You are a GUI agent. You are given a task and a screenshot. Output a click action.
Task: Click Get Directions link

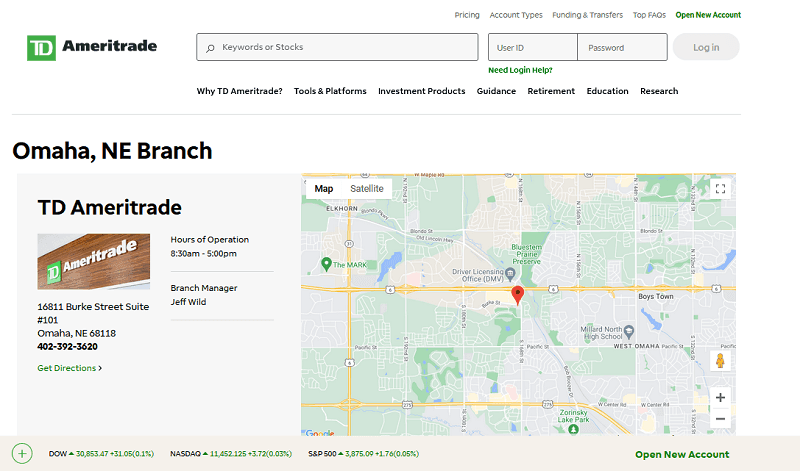69,368
